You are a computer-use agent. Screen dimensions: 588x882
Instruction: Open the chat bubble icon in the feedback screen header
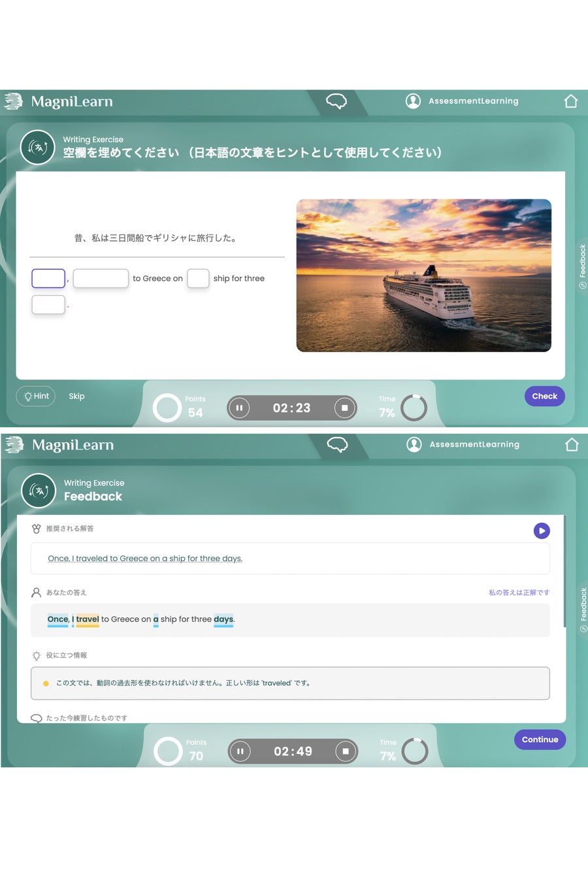tap(337, 445)
